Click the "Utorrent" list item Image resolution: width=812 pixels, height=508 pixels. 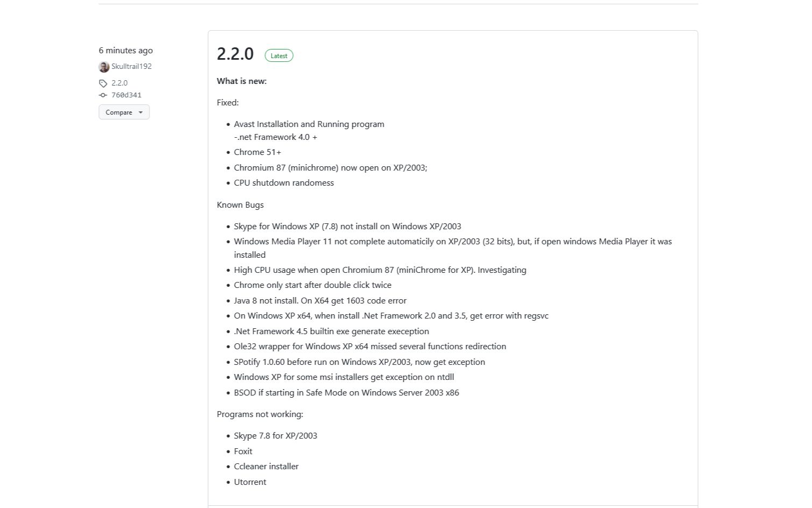coord(250,482)
